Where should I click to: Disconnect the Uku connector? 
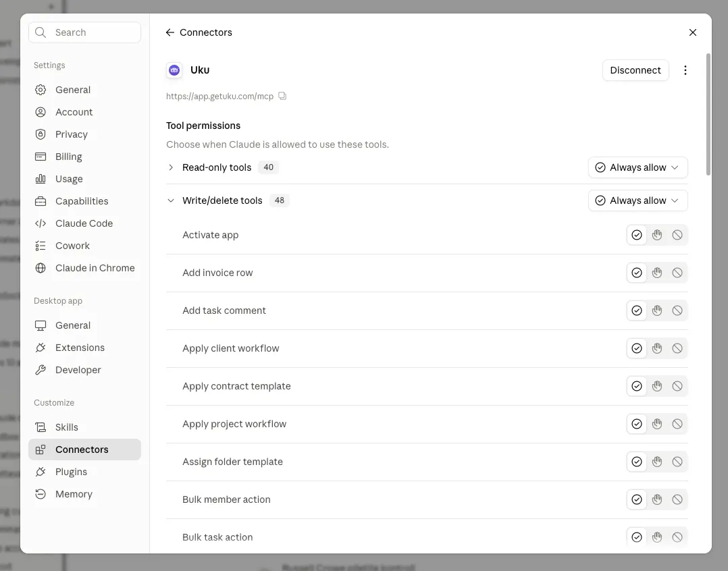click(635, 70)
